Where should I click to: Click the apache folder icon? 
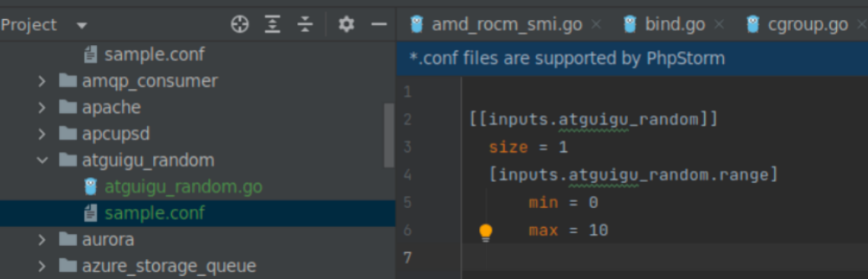(x=68, y=107)
